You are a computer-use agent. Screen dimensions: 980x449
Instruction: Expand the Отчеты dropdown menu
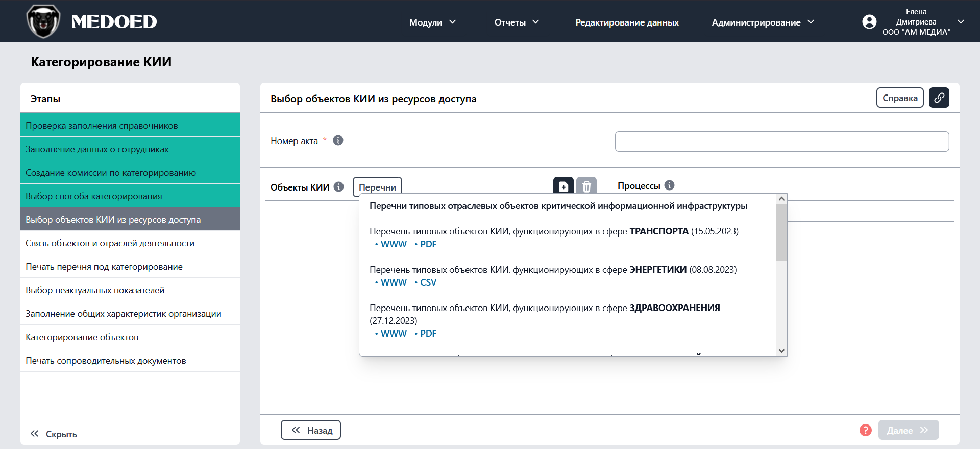(x=517, y=22)
